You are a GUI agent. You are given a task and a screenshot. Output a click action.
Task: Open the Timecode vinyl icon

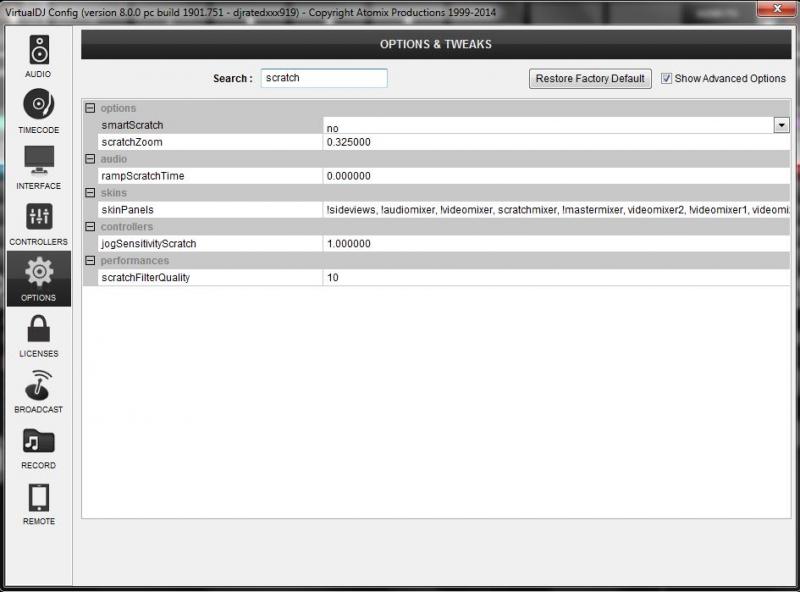(x=39, y=104)
